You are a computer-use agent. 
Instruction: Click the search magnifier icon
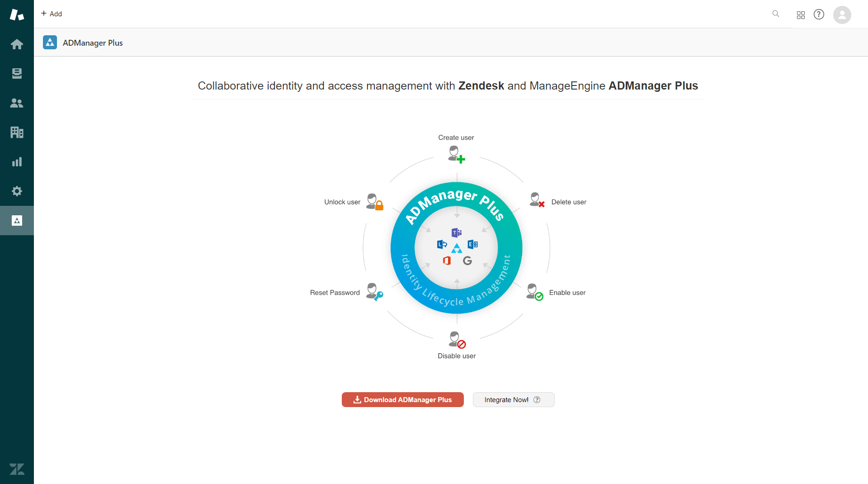(776, 14)
